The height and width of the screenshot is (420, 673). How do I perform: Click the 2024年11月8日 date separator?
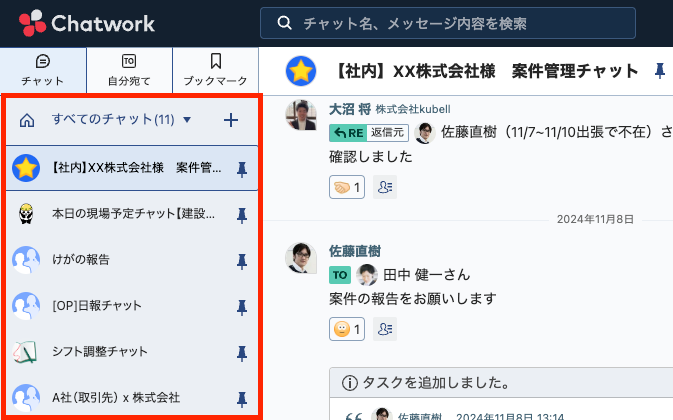coord(595,219)
